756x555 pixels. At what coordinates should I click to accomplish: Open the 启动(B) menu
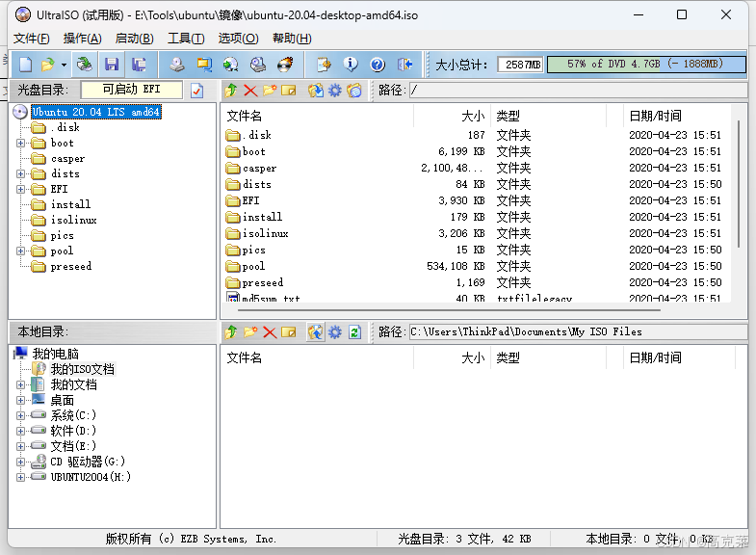click(135, 39)
